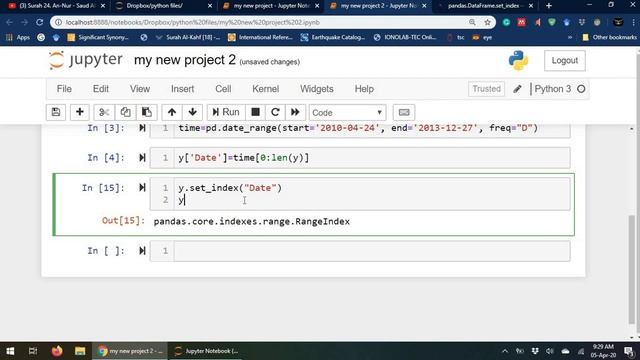640x360 pixels.
Task: Reload the page
Action: [40, 22]
